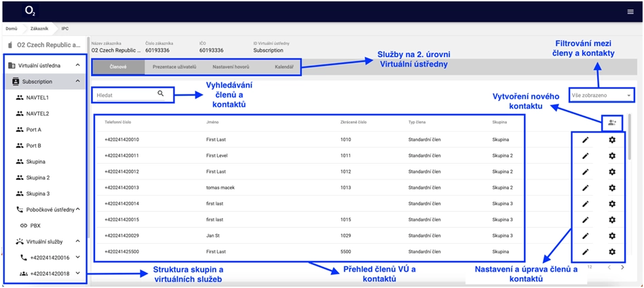Go to next page of members

click(623, 268)
